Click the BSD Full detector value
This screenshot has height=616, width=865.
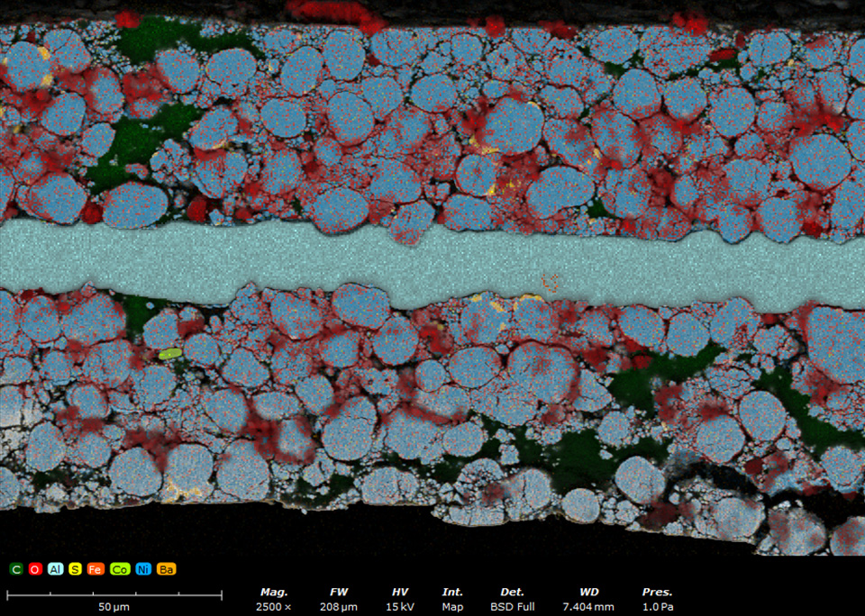[x=513, y=607]
